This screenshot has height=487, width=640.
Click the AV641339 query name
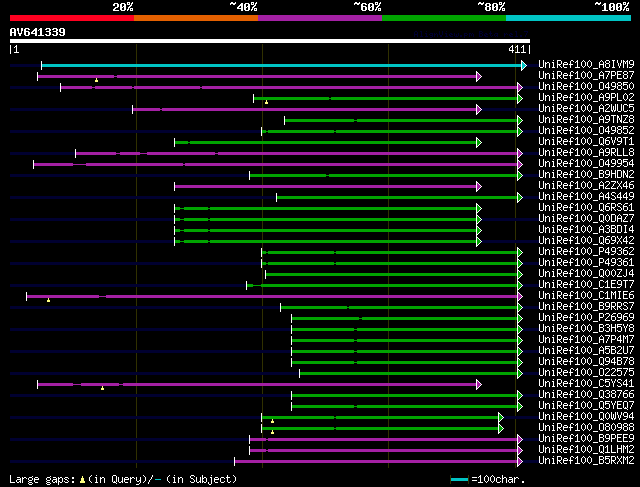pos(38,32)
